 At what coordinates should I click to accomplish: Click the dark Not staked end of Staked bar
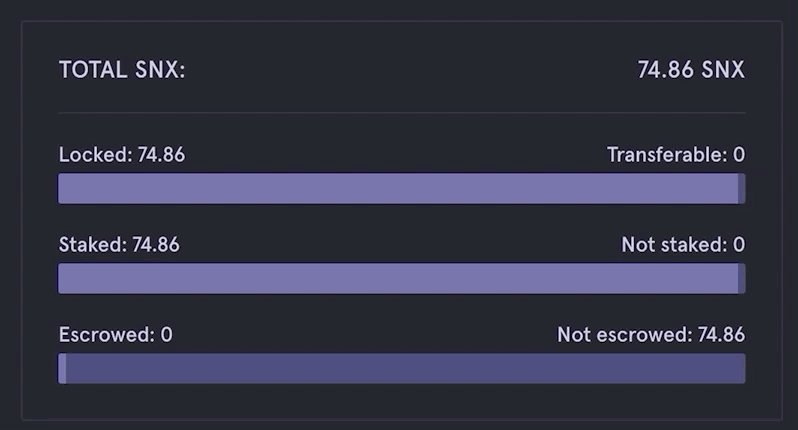tap(742, 278)
